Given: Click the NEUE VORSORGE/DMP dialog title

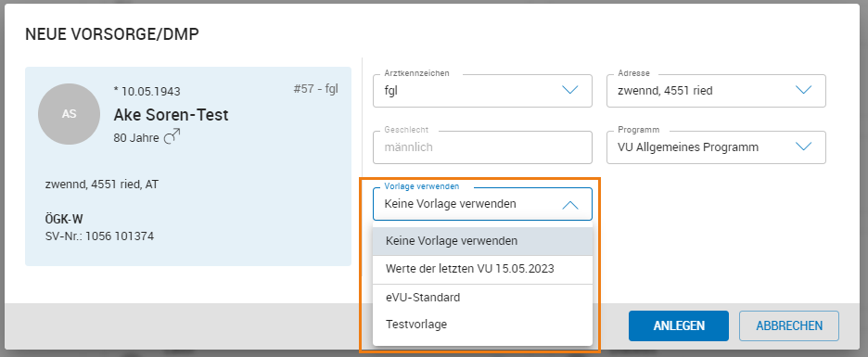Looking at the screenshot, I should 112,35.
